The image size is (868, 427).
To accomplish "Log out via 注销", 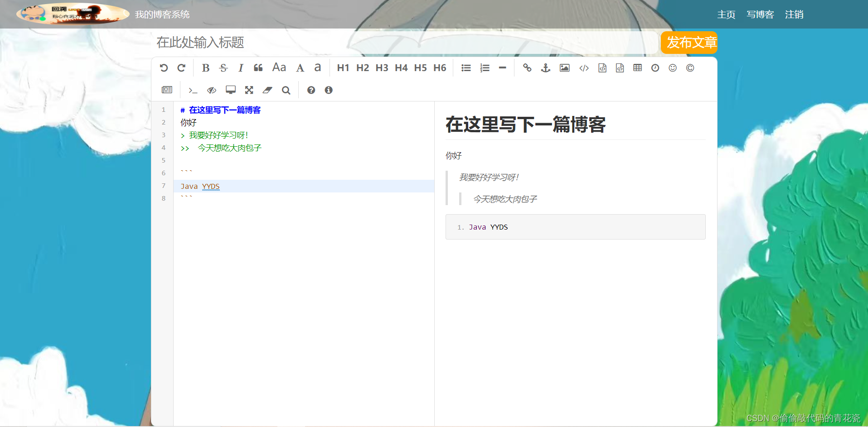I will point(794,14).
